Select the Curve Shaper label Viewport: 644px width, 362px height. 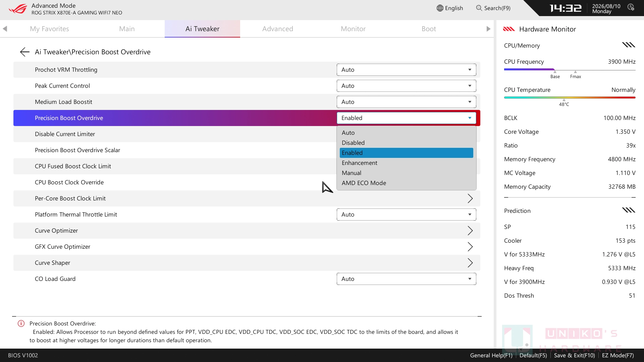point(52,263)
